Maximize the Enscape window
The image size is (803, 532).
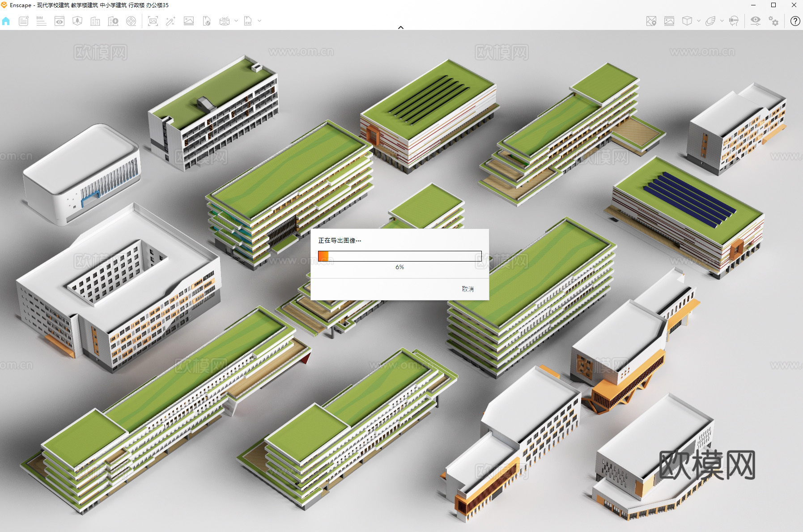[x=773, y=5]
